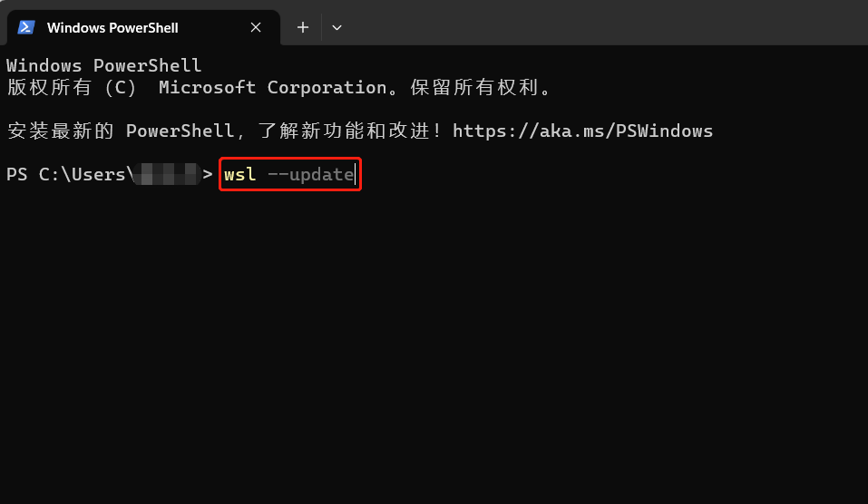868x504 pixels.
Task: Click the 版权所有 (C) text
Action: [71, 87]
